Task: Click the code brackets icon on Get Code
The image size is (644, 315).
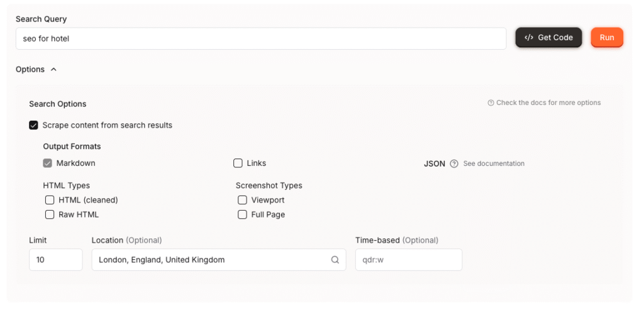Action: [529, 38]
